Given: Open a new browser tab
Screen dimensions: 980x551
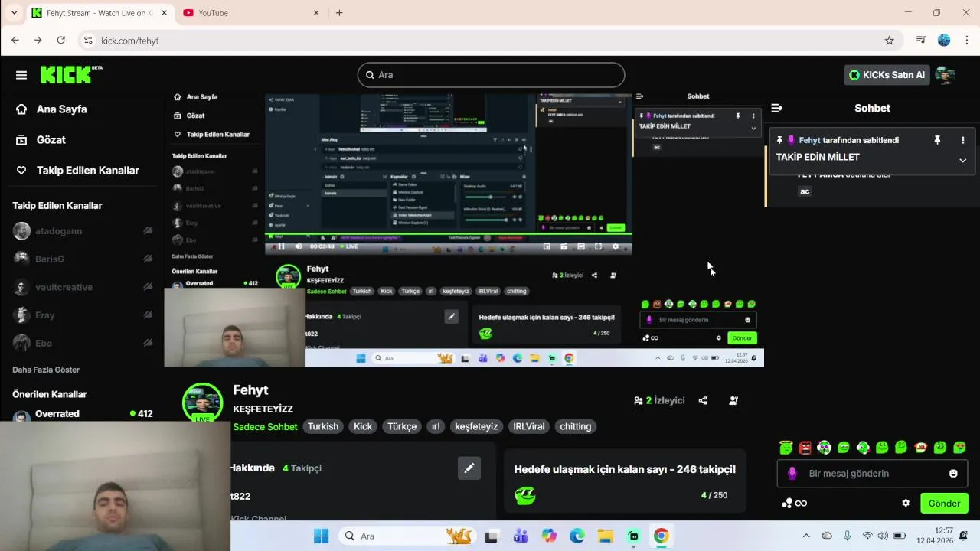Looking at the screenshot, I should 339,13.
